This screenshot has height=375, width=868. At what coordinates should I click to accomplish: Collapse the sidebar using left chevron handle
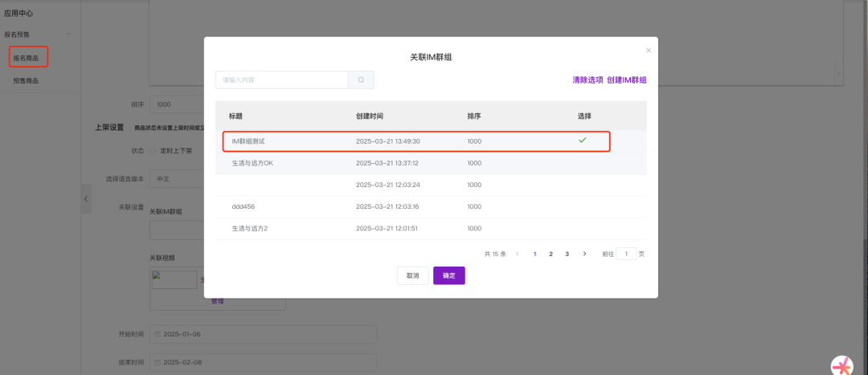pos(86,198)
